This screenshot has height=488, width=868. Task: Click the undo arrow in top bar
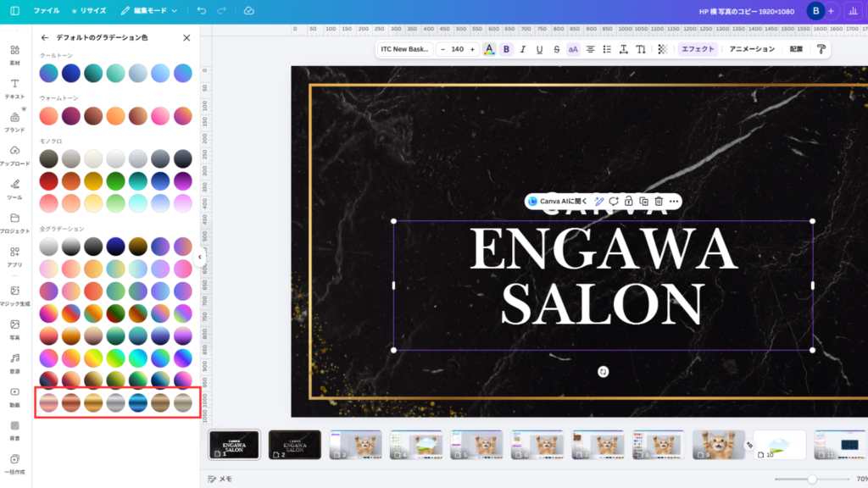click(x=201, y=11)
